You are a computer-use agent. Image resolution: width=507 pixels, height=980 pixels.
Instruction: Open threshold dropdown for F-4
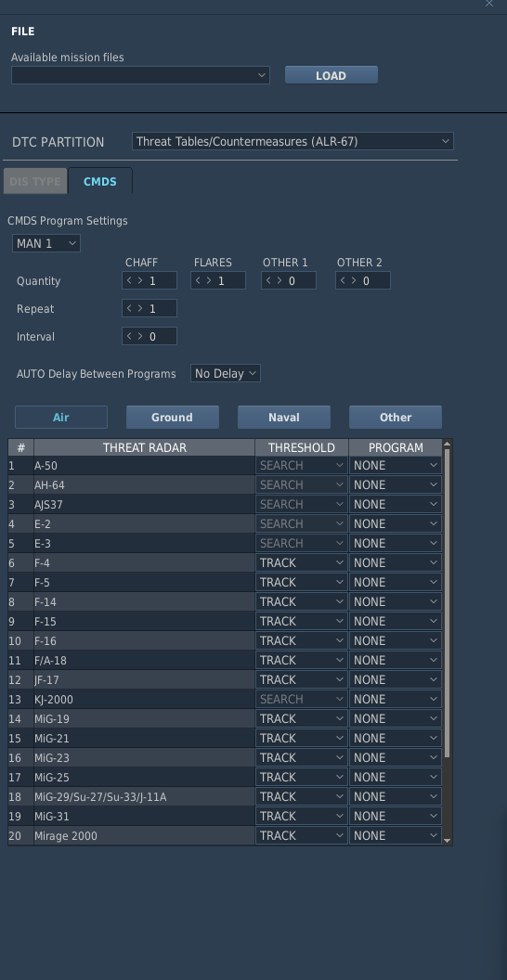tap(302, 563)
